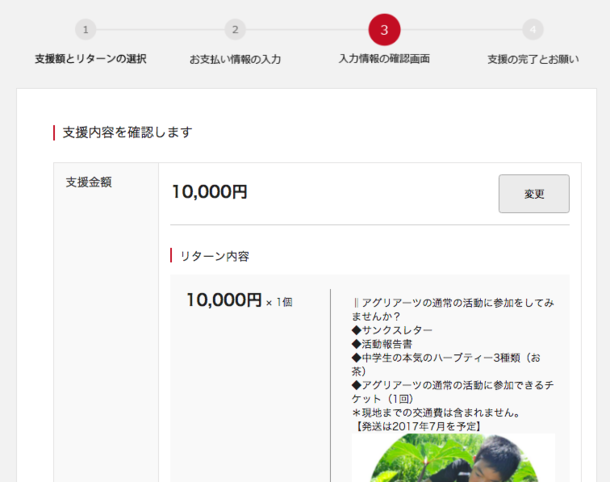Go to 支援額とリターンの選択 step label

90,59
